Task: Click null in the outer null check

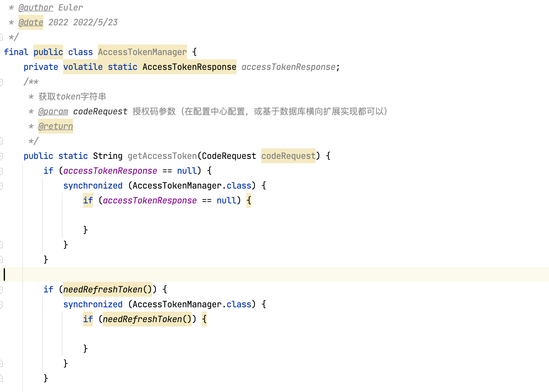Action: point(187,171)
